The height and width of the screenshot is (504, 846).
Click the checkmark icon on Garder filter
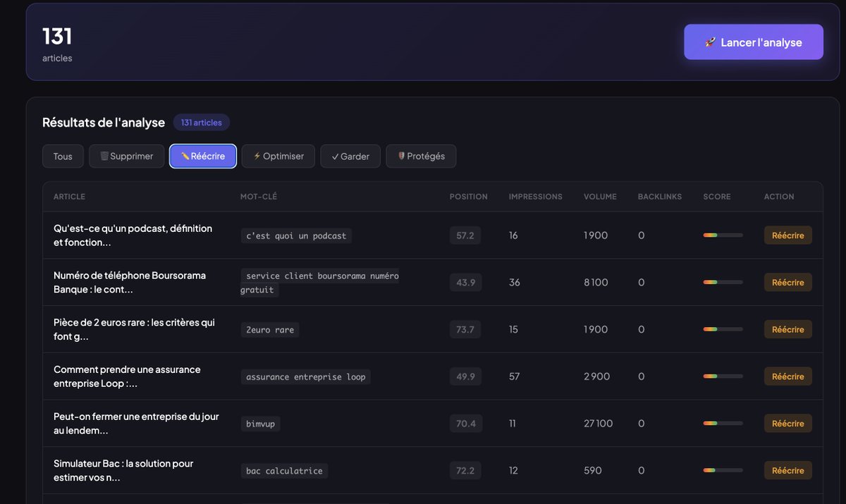coord(335,156)
